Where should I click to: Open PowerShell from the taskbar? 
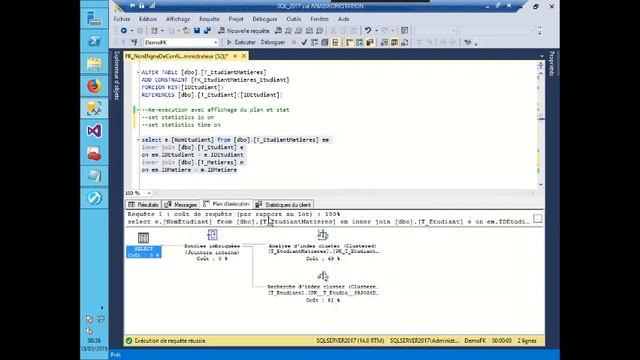[x=94, y=41]
